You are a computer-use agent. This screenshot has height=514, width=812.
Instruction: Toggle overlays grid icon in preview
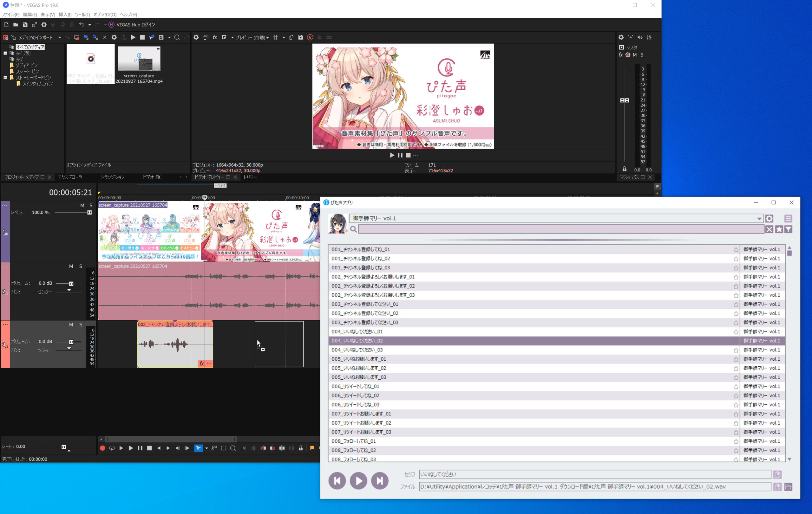pos(276,37)
